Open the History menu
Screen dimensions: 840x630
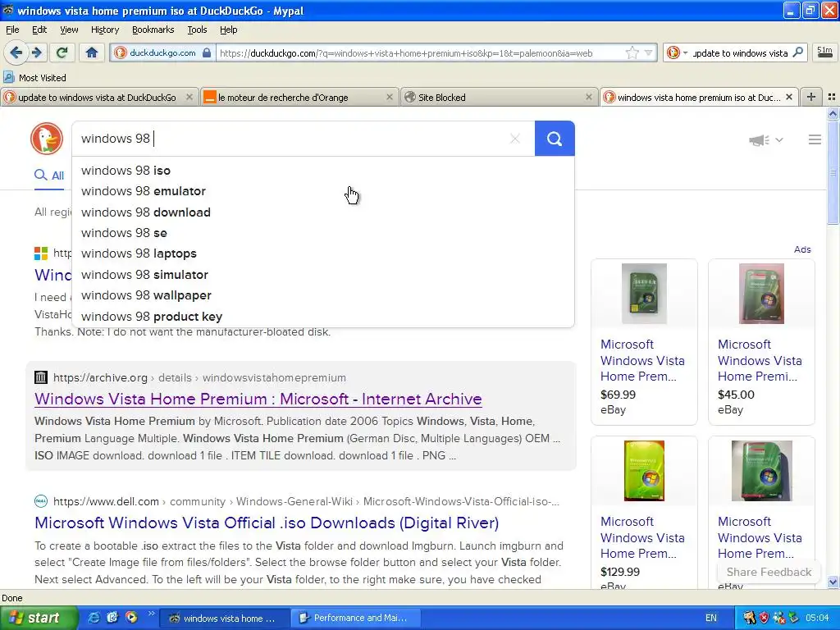[104, 30]
